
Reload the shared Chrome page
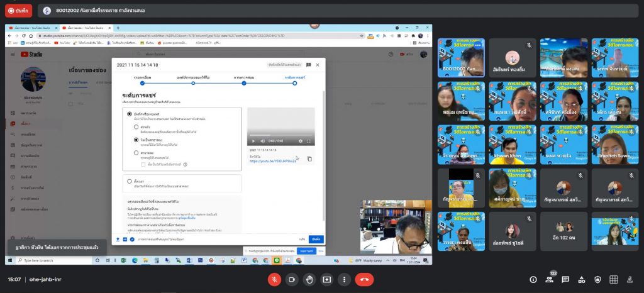coord(25,36)
